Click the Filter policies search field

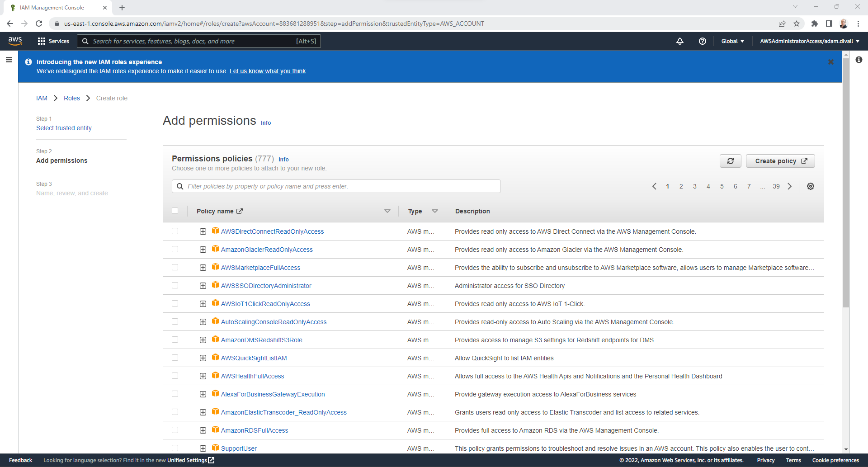pos(336,186)
